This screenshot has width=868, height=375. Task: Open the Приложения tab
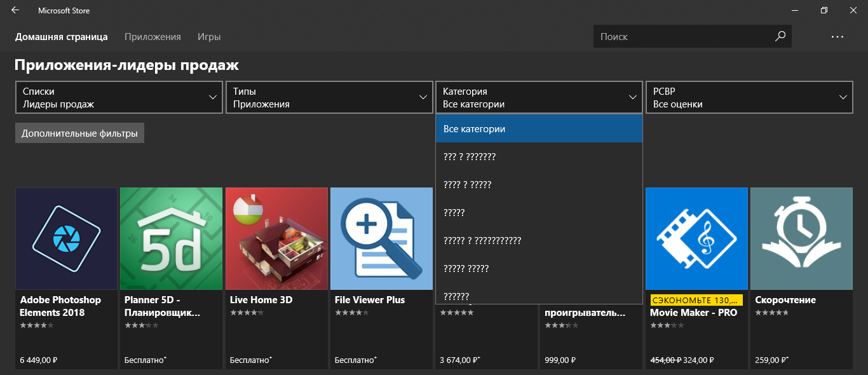[153, 37]
